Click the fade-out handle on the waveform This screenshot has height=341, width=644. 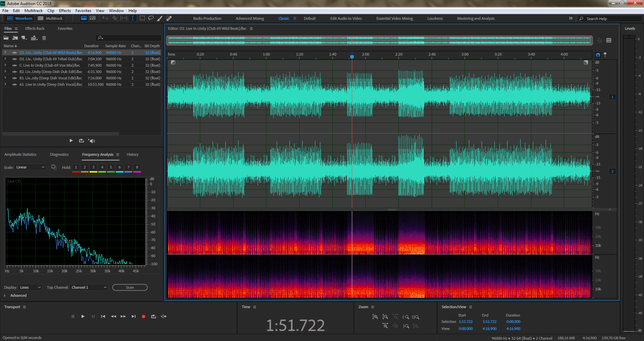pyautogui.click(x=586, y=62)
